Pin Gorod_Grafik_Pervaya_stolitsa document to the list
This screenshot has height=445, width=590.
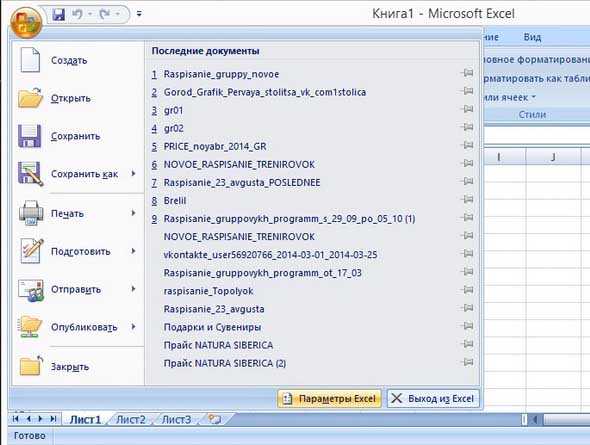coord(467,91)
